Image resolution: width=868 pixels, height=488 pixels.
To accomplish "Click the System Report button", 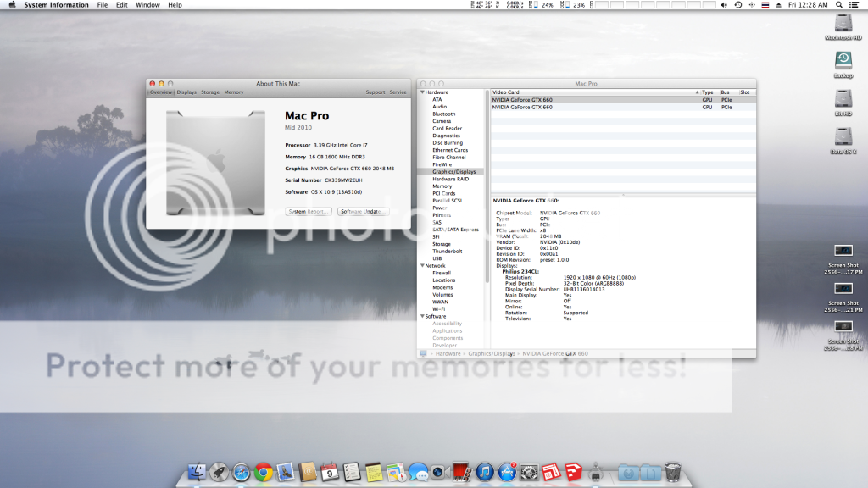I will [x=308, y=211].
